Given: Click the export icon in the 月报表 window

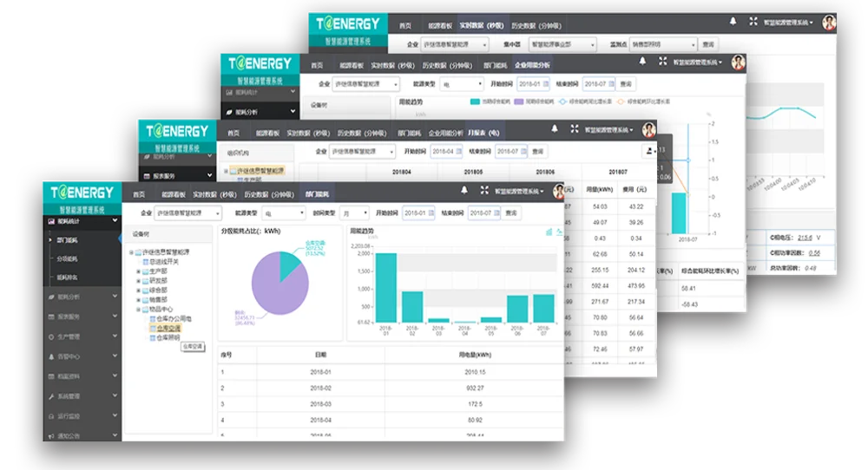Looking at the screenshot, I should (650, 151).
